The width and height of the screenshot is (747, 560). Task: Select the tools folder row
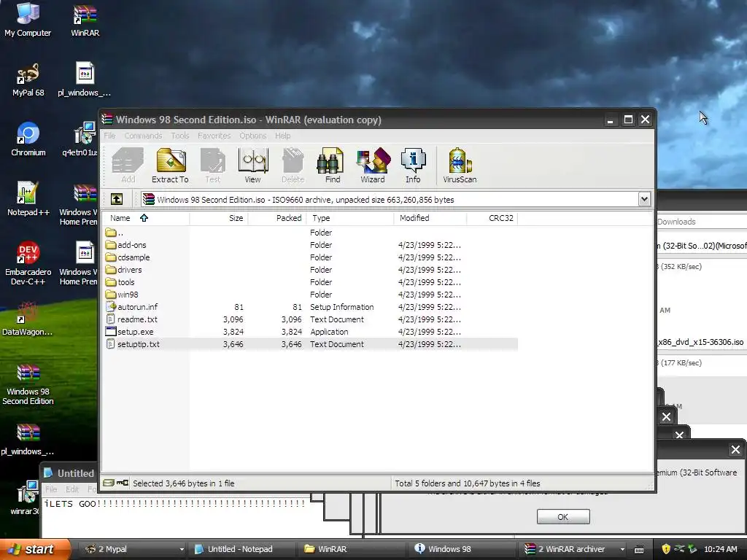tap(311, 282)
